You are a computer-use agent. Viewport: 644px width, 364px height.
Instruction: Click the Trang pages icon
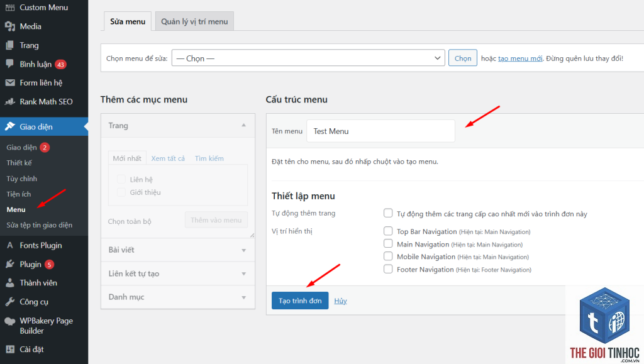click(10, 45)
